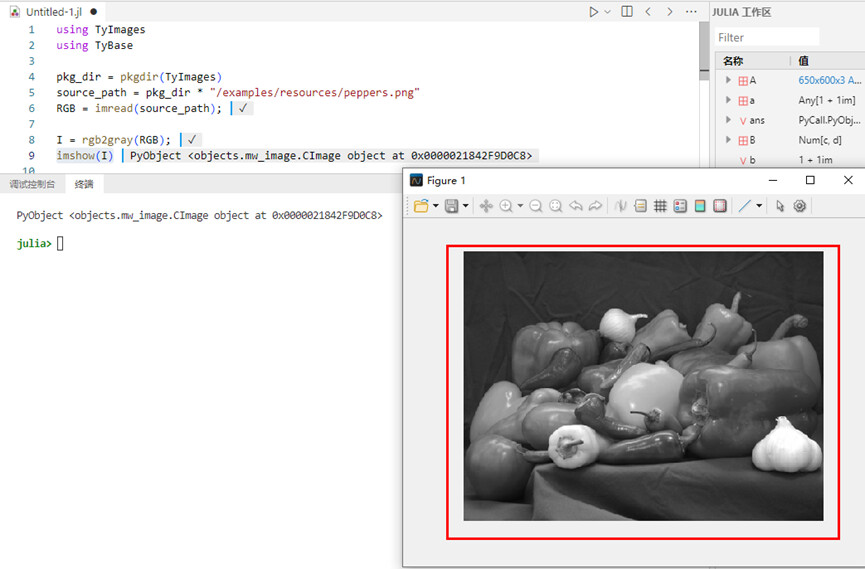Click the Figure 1 title bar app icon
Viewport: 865px width, 569px height.
pos(416,180)
